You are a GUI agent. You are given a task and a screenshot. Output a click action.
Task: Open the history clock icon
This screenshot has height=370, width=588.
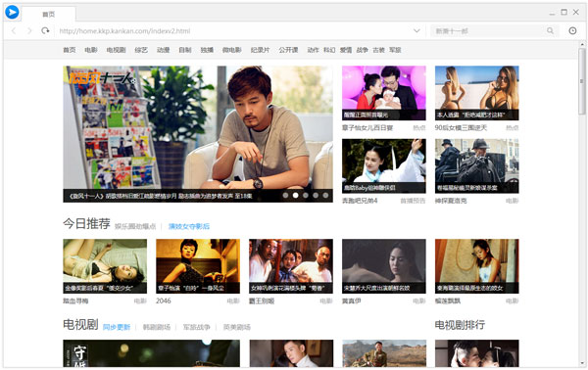click(572, 30)
